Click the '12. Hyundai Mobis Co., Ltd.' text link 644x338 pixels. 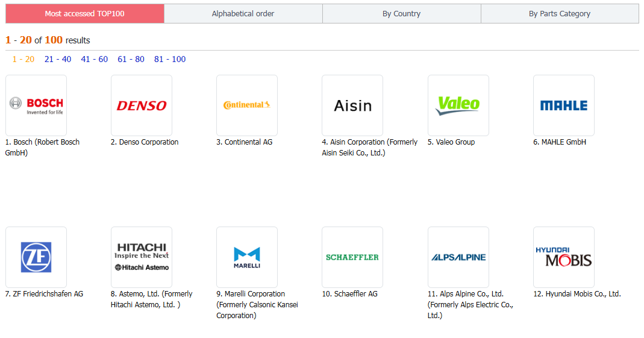577,294
